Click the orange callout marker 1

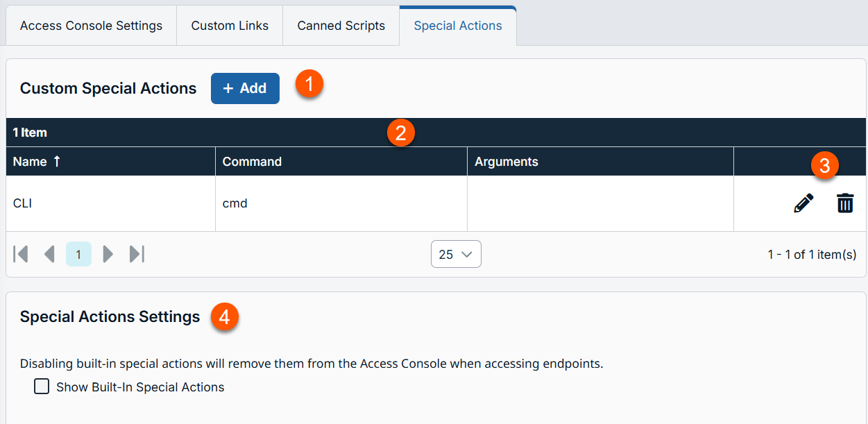pyautogui.click(x=309, y=85)
